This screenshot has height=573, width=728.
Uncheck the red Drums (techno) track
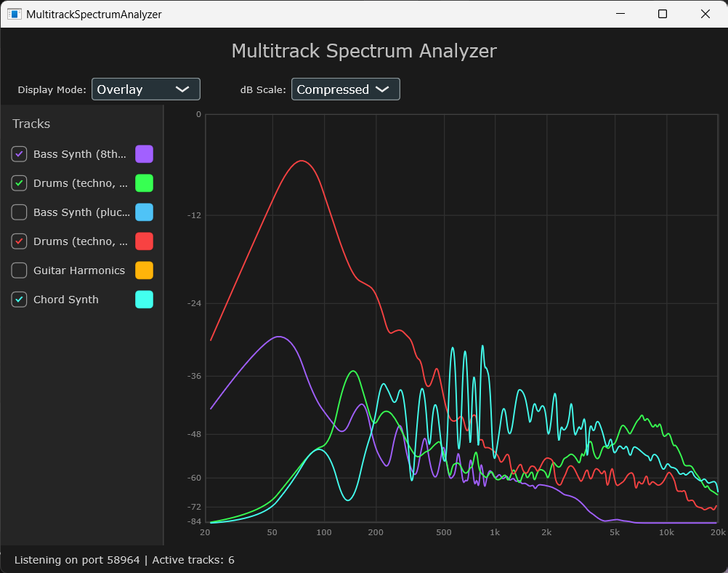pos(19,241)
